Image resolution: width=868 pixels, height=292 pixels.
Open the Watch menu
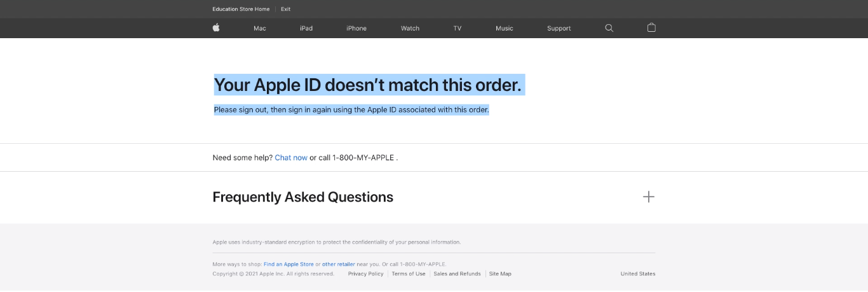[x=410, y=29]
